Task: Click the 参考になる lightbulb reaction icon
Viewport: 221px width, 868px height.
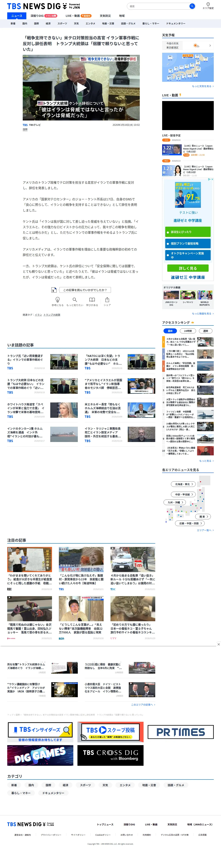Action: 58,300
